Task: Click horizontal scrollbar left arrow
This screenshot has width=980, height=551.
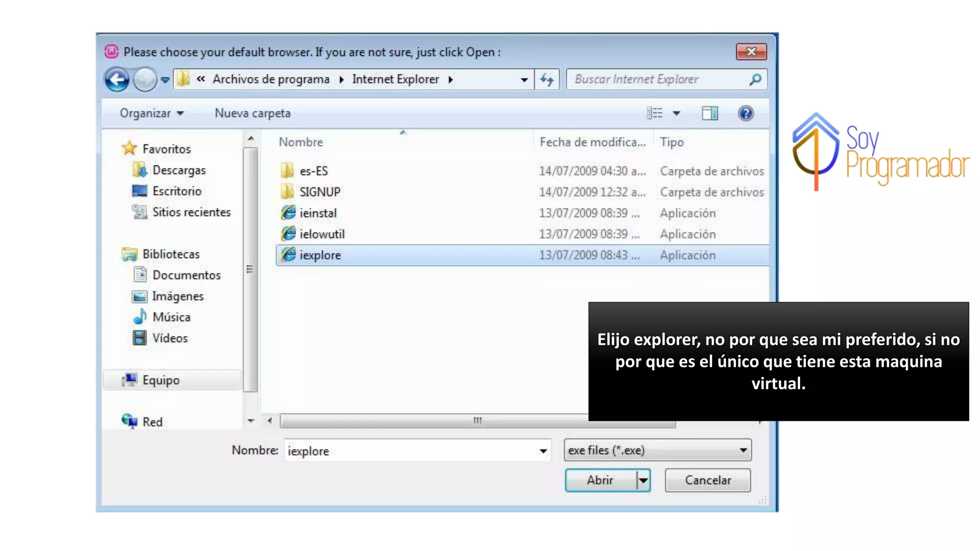Action: [x=270, y=421]
